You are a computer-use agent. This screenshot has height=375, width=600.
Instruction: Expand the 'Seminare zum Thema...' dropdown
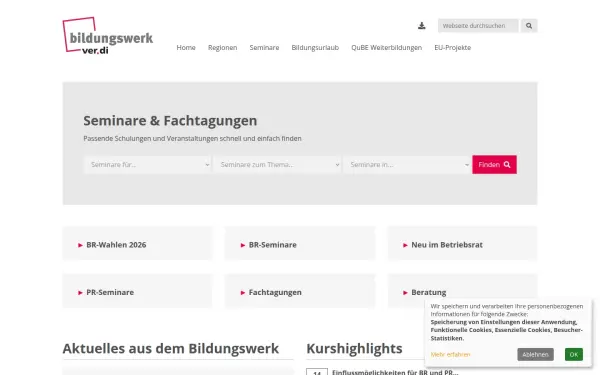pyautogui.click(x=277, y=165)
